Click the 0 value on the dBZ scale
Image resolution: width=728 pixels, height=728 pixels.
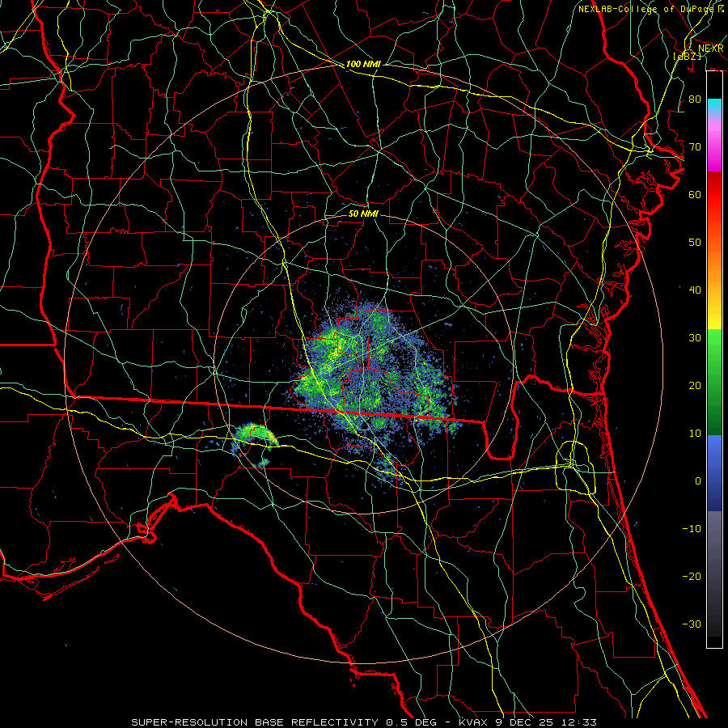pos(698,481)
